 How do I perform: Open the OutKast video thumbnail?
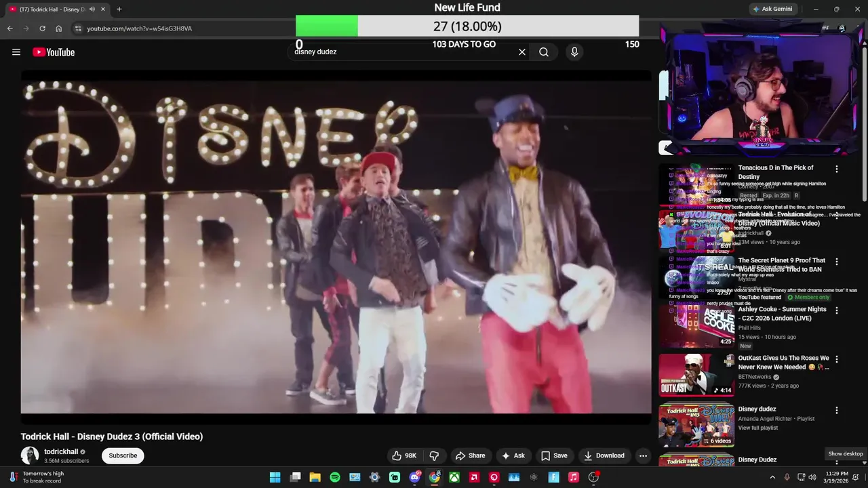(696, 375)
